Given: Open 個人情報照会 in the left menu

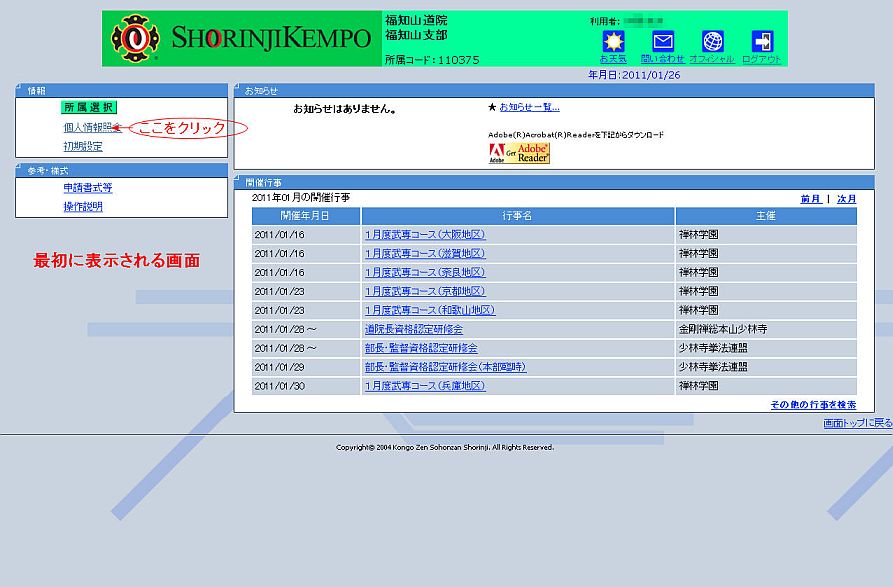Looking at the screenshot, I should tap(88, 128).
